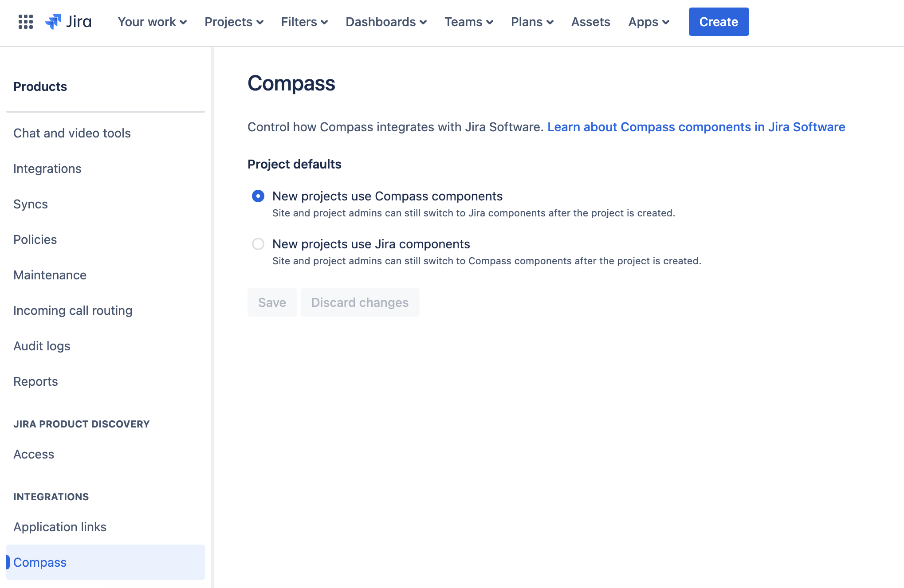This screenshot has width=904, height=588.
Task: Open "Learn about Compass components in Jira Software"
Action: 696,127
